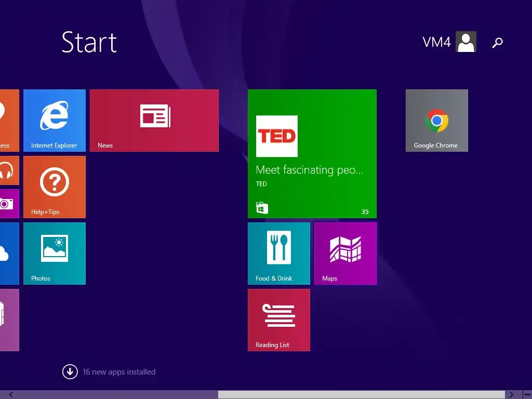The width and height of the screenshot is (532, 399).
Task: Open the Camera tile
Action: 9,204
